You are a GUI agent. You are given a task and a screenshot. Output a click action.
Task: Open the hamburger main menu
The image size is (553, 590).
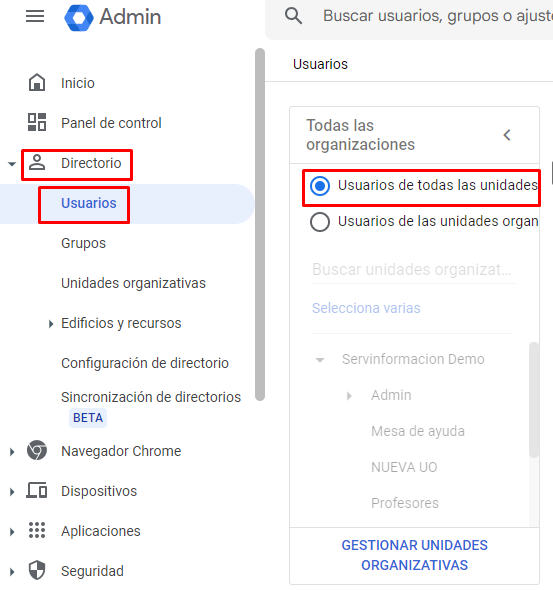35,16
